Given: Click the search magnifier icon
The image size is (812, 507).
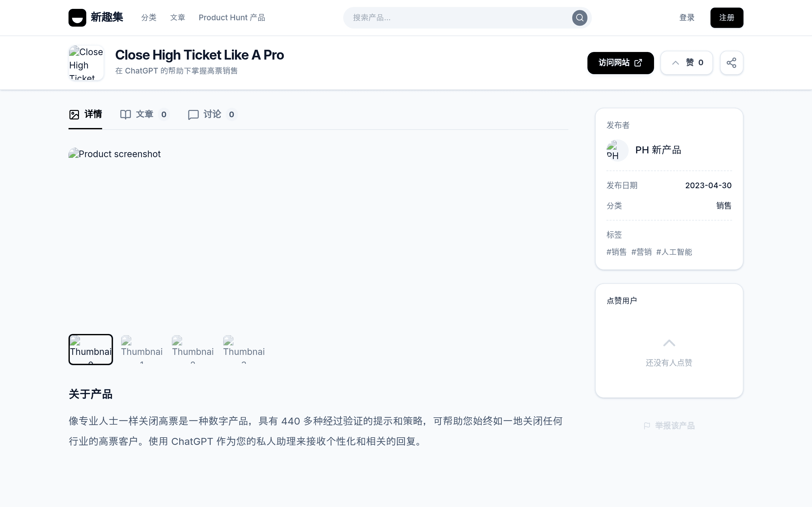Looking at the screenshot, I should pos(580,17).
